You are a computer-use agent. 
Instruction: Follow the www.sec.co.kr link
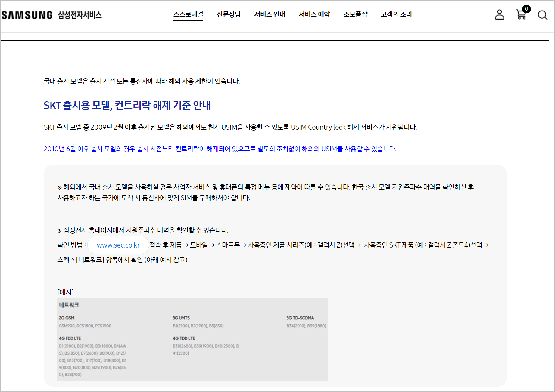118,245
